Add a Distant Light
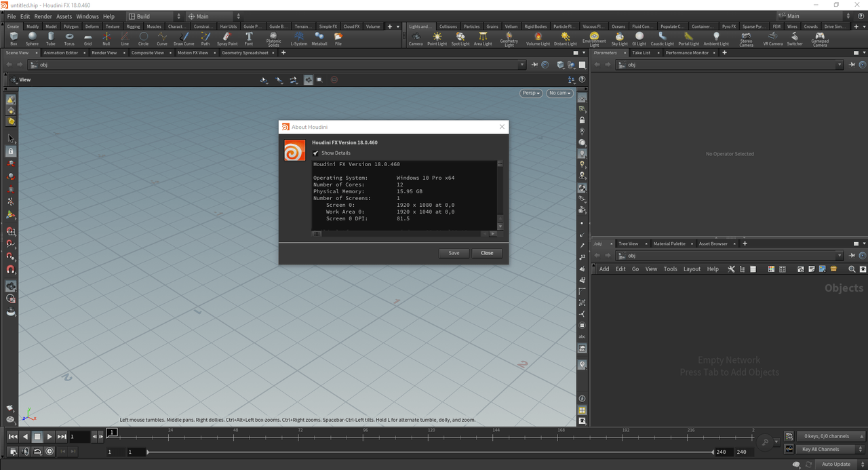This screenshot has width=868, height=470. [566, 39]
